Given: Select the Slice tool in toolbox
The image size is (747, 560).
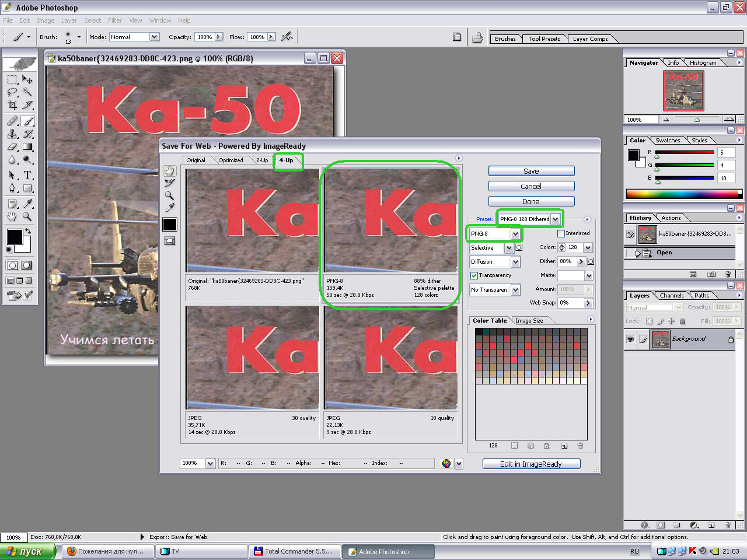Looking at the screenshot, I should [27, 105].
